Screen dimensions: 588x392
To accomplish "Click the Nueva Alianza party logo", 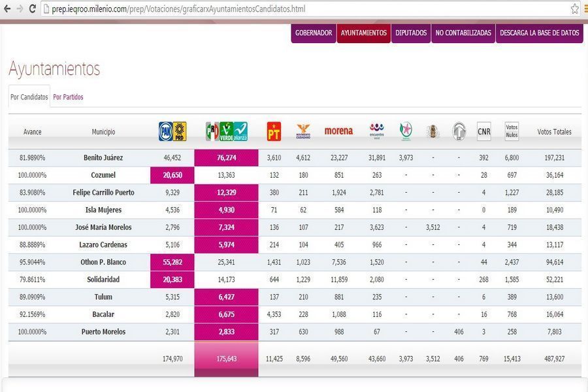I will click(x=240, y=131).
